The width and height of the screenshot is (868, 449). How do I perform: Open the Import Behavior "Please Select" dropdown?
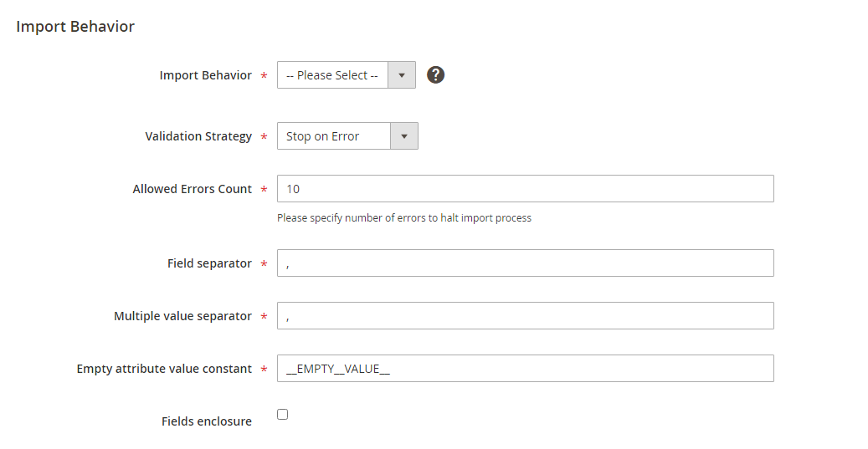[x=333, y=75]
